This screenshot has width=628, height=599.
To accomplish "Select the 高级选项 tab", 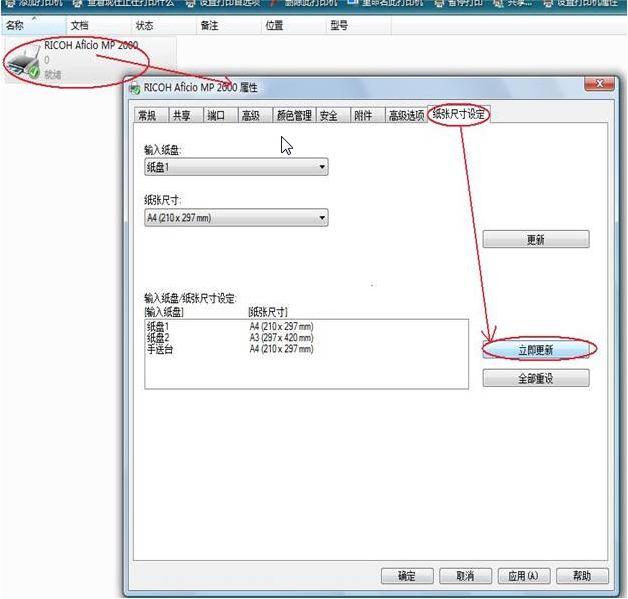I will pyautogui.click(x=405, y=116).
